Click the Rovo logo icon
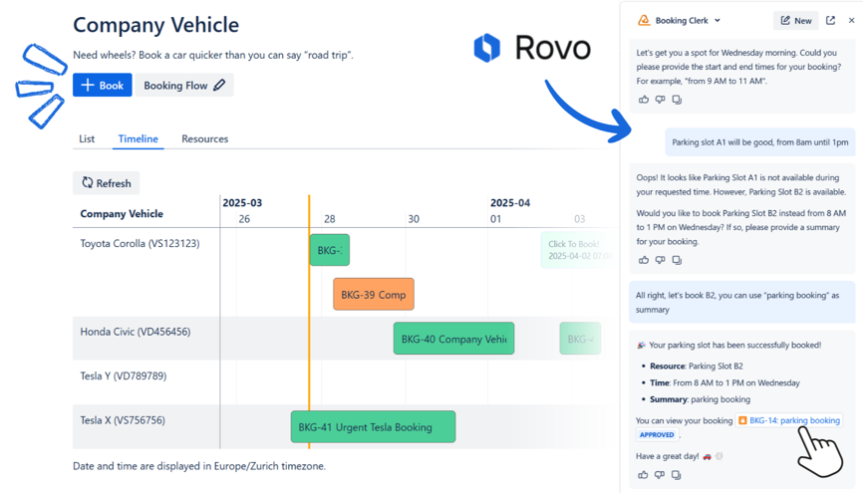This screenshot has height=494, width=868. pos(487,48)
